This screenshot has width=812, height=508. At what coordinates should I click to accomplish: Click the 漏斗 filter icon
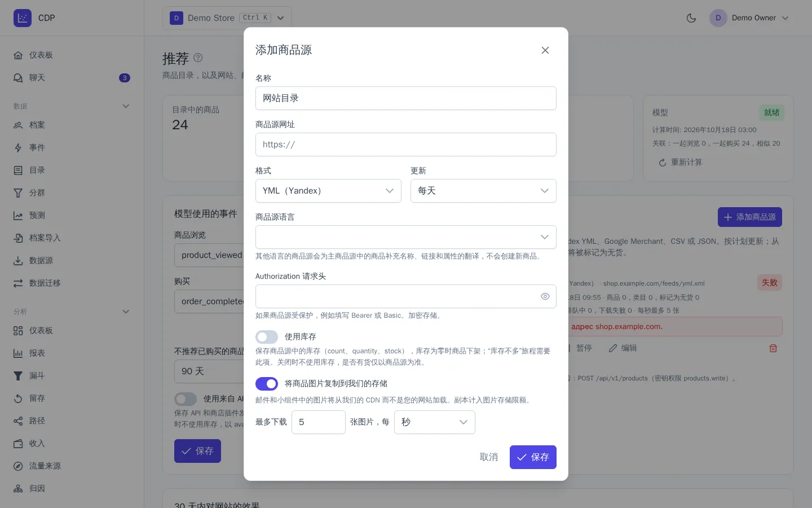(x=18, y=376)
